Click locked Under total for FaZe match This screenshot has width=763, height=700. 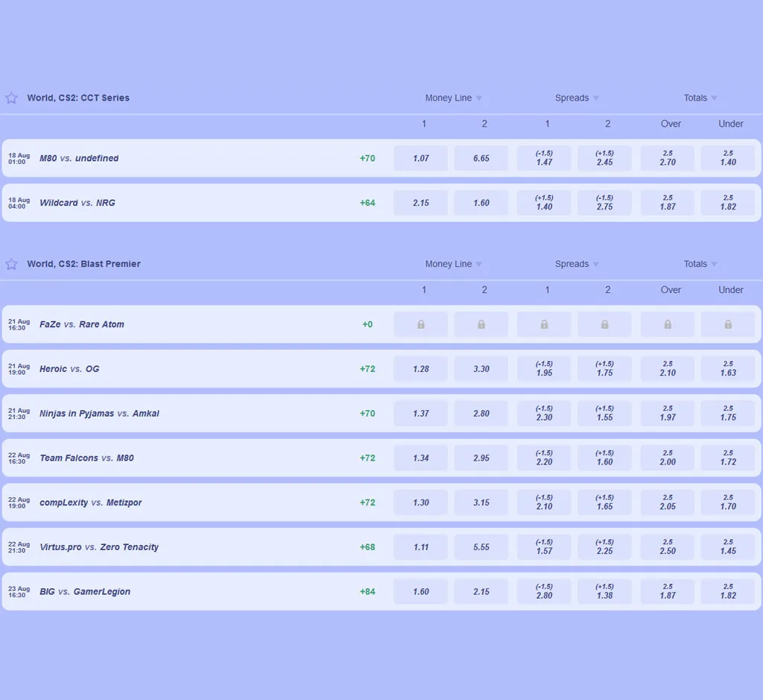point(728,324)
